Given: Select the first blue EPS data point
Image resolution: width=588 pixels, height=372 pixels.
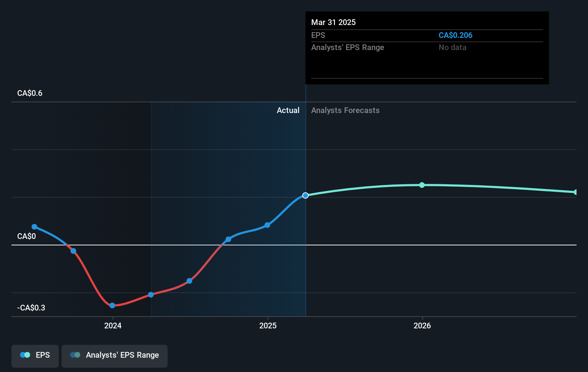Looking at the screenshot, I should [34, 226].
